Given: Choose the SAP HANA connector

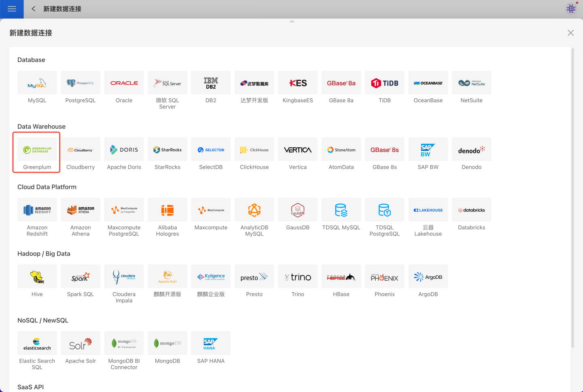Looking at the screenshot, I should point(211,344).
